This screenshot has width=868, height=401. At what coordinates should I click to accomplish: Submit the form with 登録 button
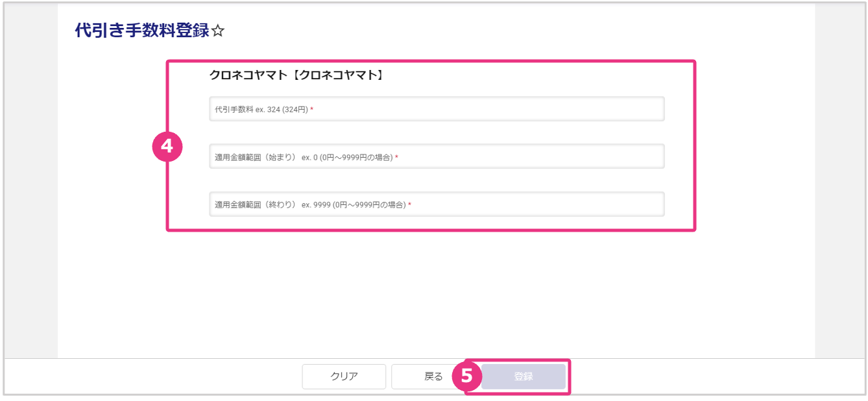(x=523, y=376)
